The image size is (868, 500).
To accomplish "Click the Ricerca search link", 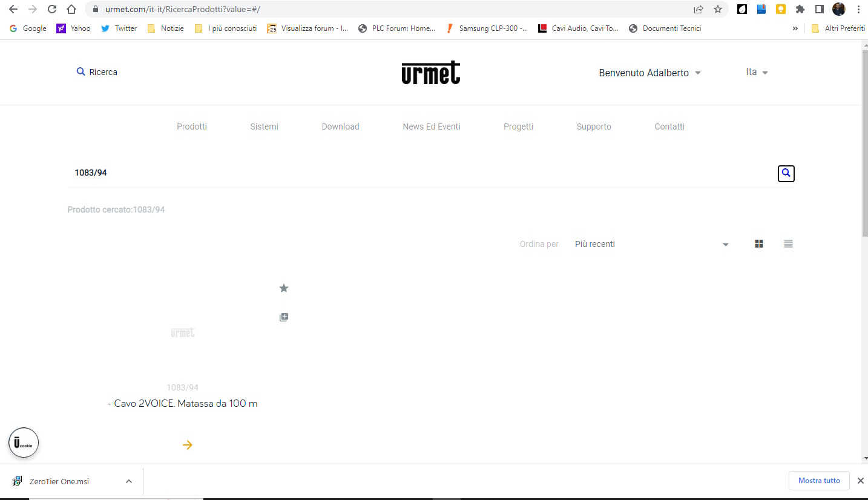I will (x=97, y=72).
